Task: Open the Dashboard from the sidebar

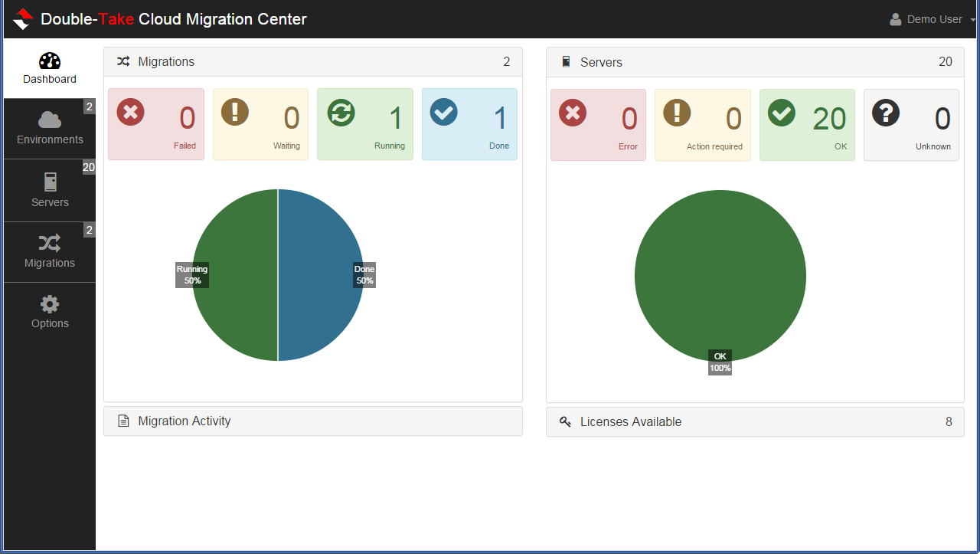Action: coord(49,69)
